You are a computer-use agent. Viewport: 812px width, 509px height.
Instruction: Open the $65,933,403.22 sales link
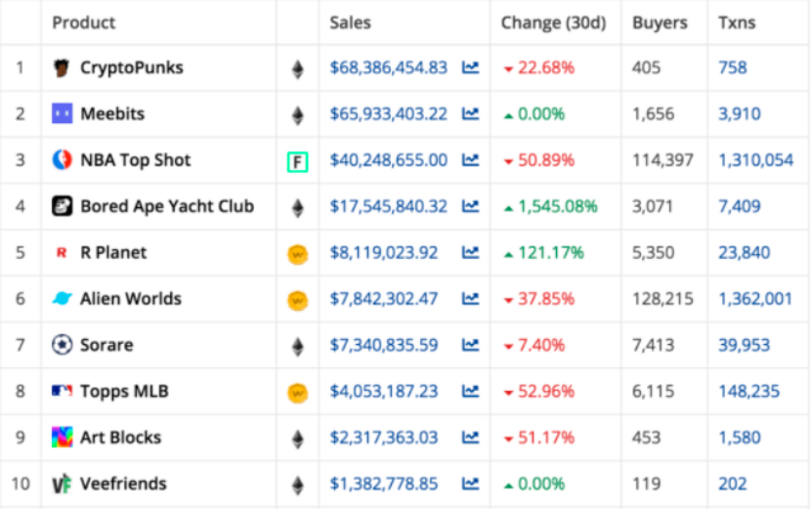(x=388, y=114)
